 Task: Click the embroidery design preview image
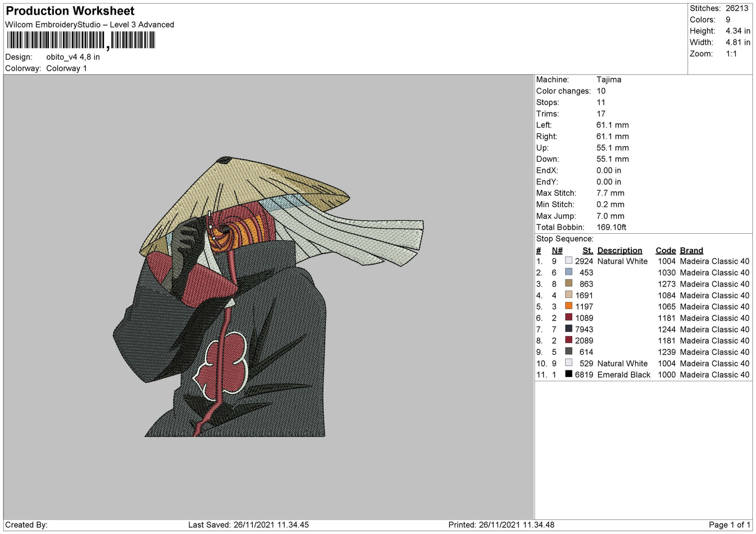pos(268,297)
